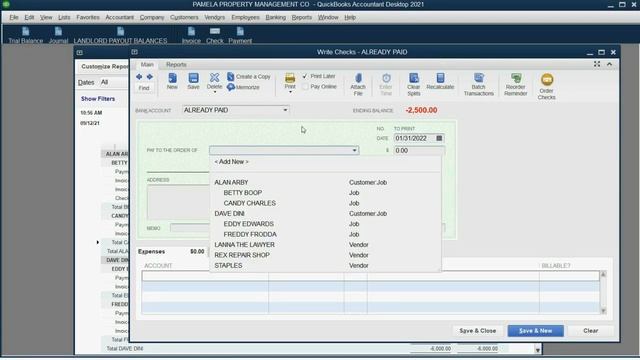Click the Save & Close button
The height and width of the screenshot is (360, 640).
(478, 331)
